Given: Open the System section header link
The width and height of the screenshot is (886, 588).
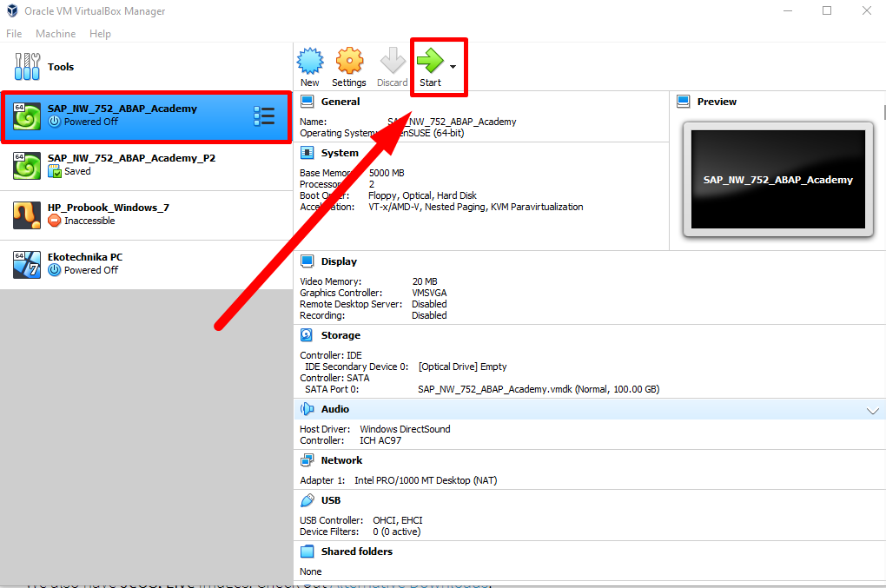Looking at the screenshot, I should (340, 153).
